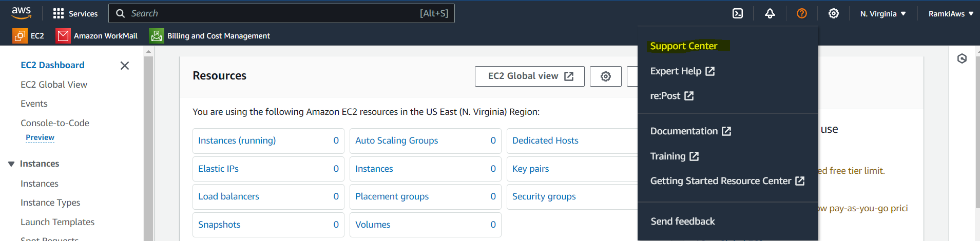Open Amazon WorkMail shortcut
The height and width of the screenshot is (241, 980).
pos(98,36)
